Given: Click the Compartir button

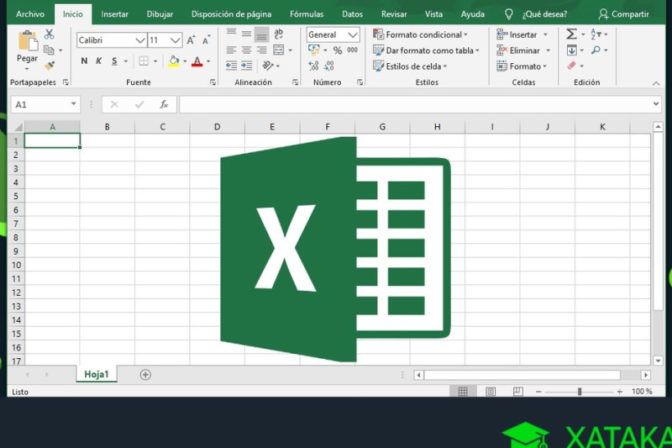Looking at the screenshot, I should tap(624, 14).
